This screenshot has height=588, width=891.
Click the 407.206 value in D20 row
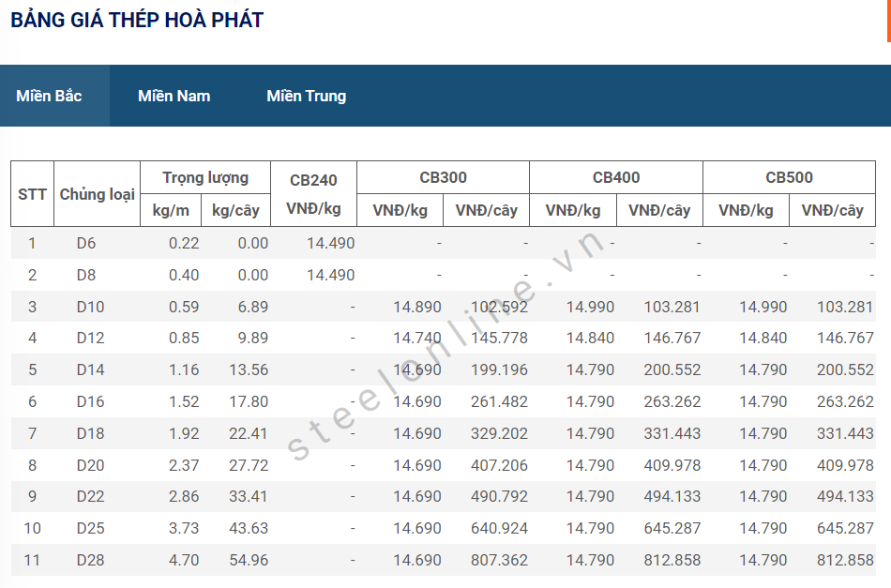point(500,465)
